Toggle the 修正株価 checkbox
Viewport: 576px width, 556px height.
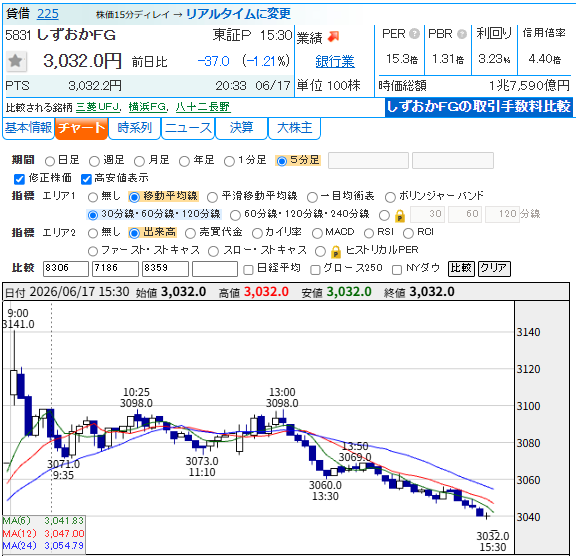coord(19,179)
